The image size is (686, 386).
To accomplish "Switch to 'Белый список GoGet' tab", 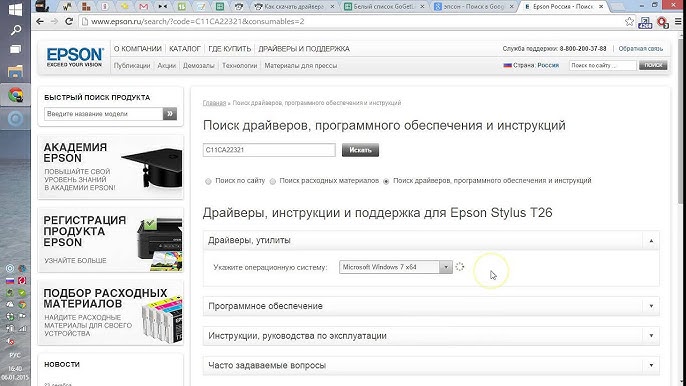I will pos(384,7).
